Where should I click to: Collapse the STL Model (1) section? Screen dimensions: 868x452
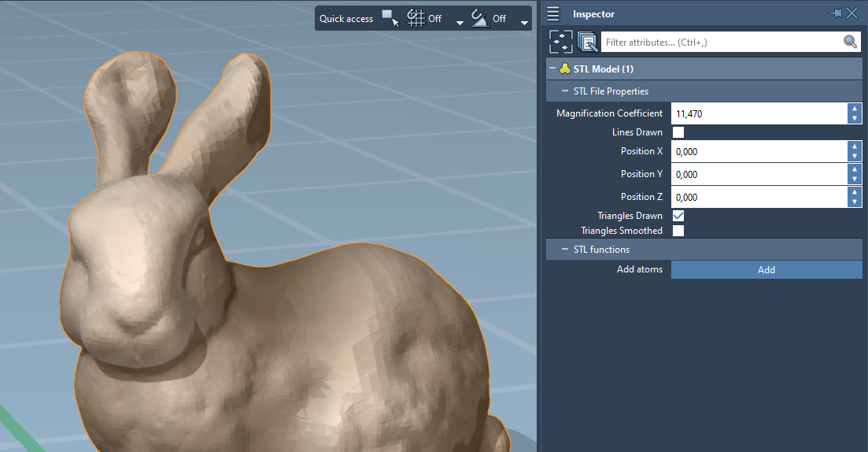click(552, 69)
